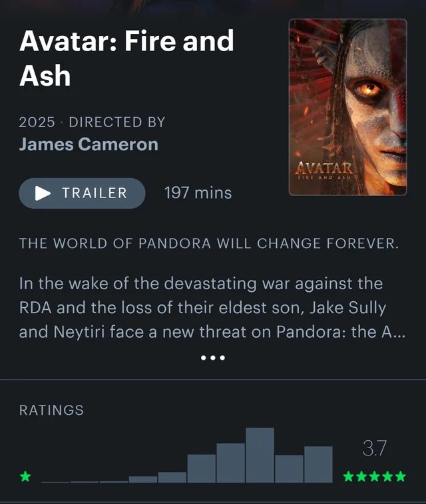Tap the play triangle icon inside Trailer
This screenshot has width=426, height=504.
coord(43,193)
